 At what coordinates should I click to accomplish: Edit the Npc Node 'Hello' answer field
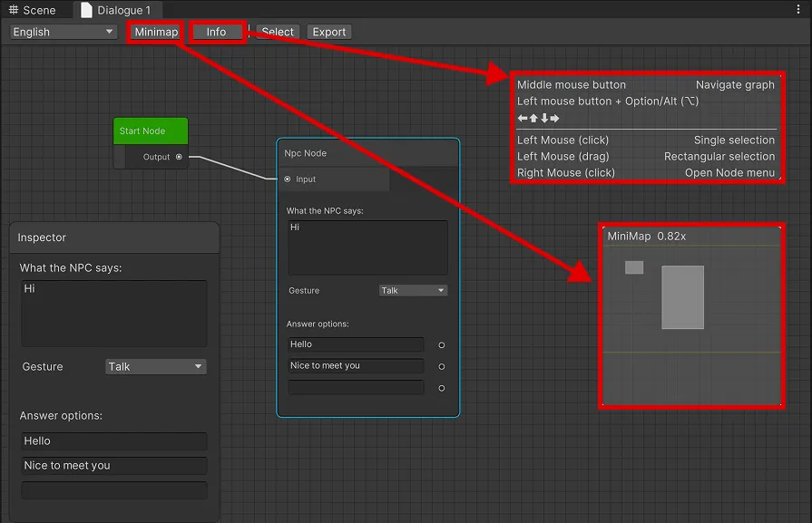pos(356,344)
